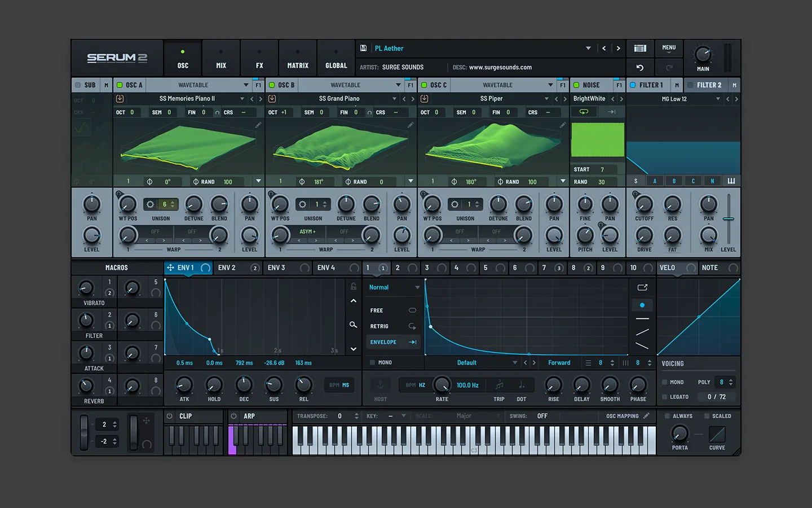Switch to the MIX tab
Image resolution: width=812 pixels, height=508 pixels.
221,59
